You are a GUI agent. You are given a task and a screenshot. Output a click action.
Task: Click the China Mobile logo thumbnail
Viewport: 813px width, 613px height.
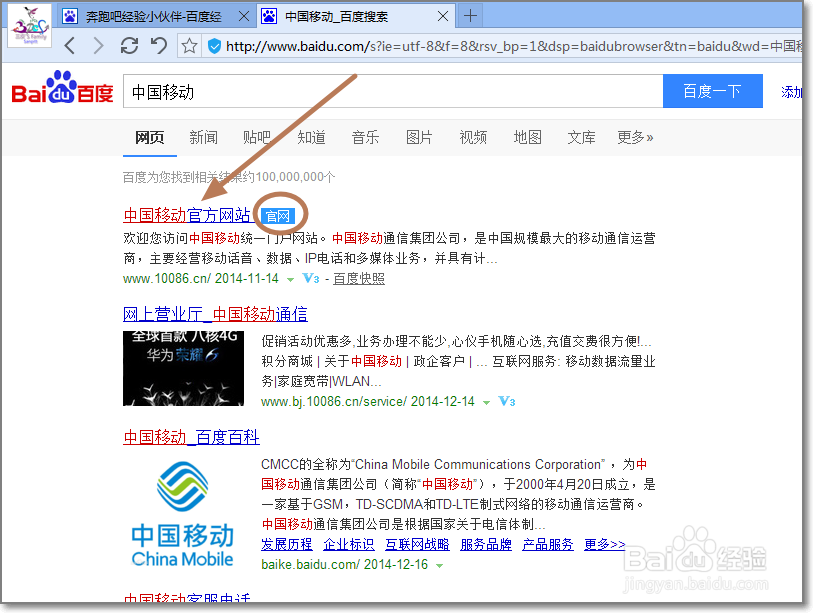tap(183, 512)
